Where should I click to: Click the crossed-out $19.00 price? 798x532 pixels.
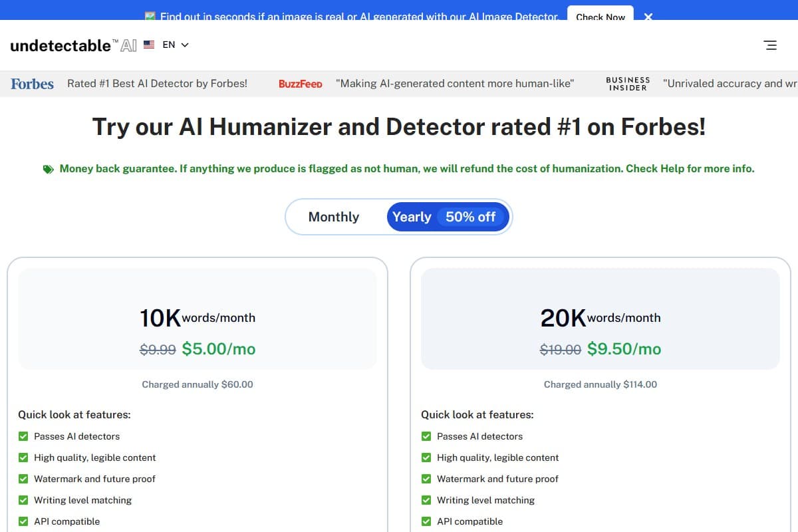pyautogui.click(x=561, y=350)
